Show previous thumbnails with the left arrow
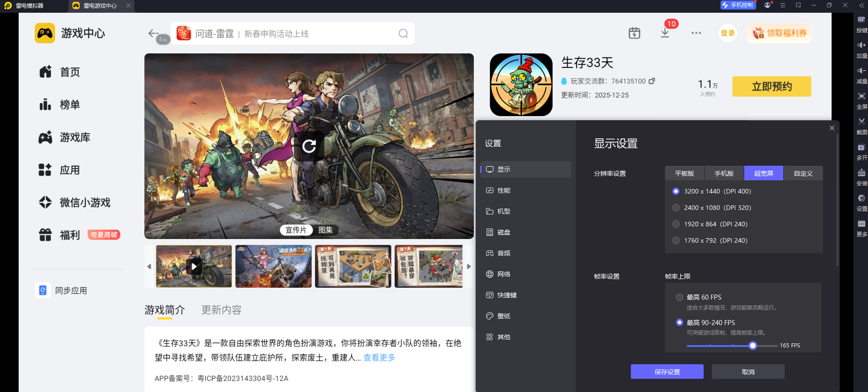This screenshot has height=392, width=868. coord(149,266)
